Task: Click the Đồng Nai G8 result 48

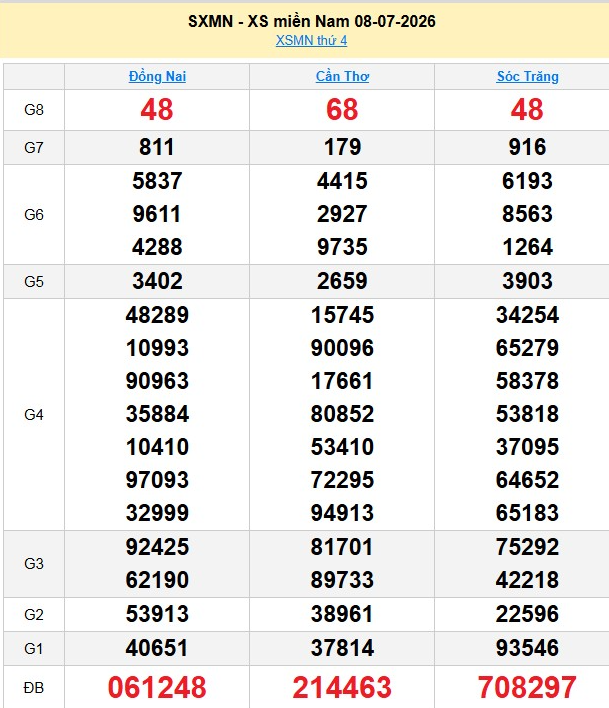Action: pos(157,110)
